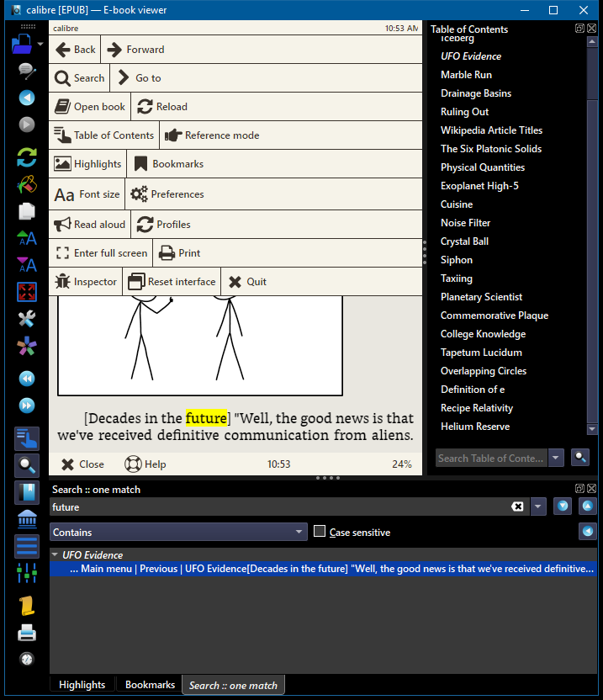
Task: Click Table of Contents search magnifier button
Action: click(580, 457)
